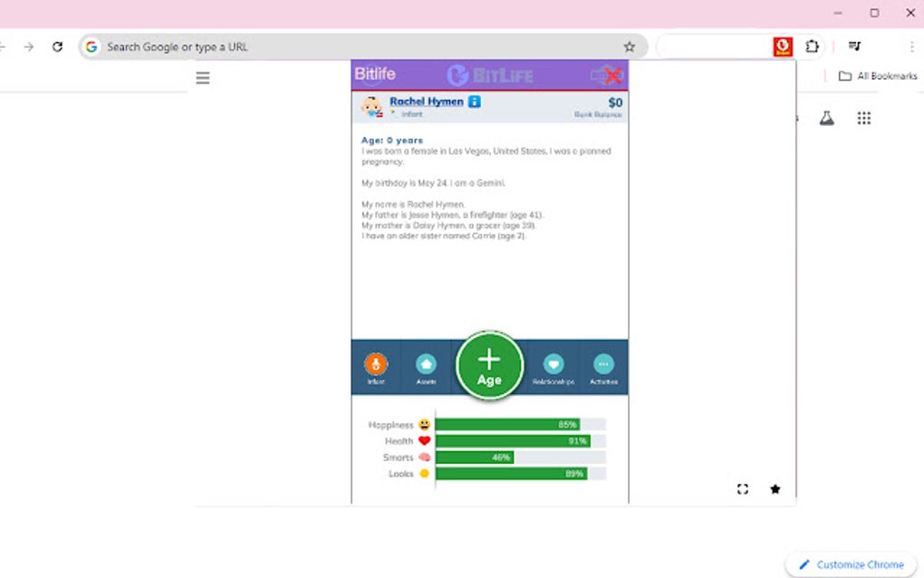
Task: Click the baby avatar portrait
Action: point(371,107)
